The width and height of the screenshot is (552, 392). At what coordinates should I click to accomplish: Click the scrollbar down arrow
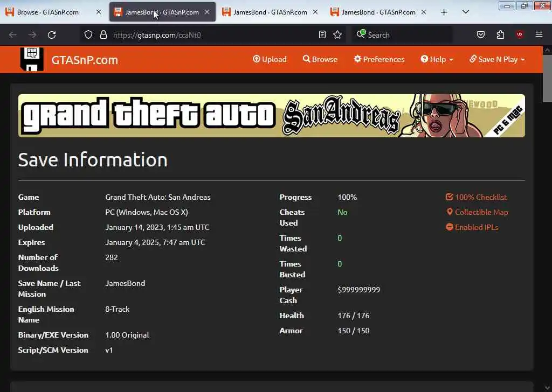pos(547,388)
